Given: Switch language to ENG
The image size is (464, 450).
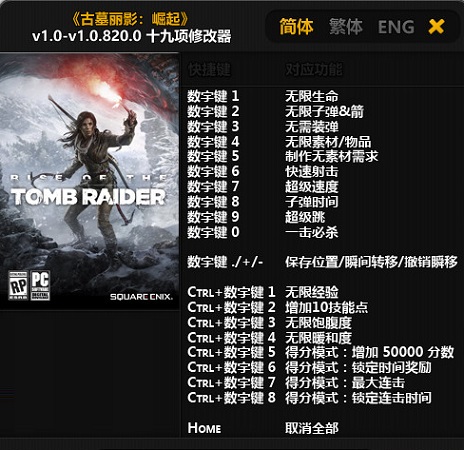Looking at the screenshot, I should pos(396,27).
